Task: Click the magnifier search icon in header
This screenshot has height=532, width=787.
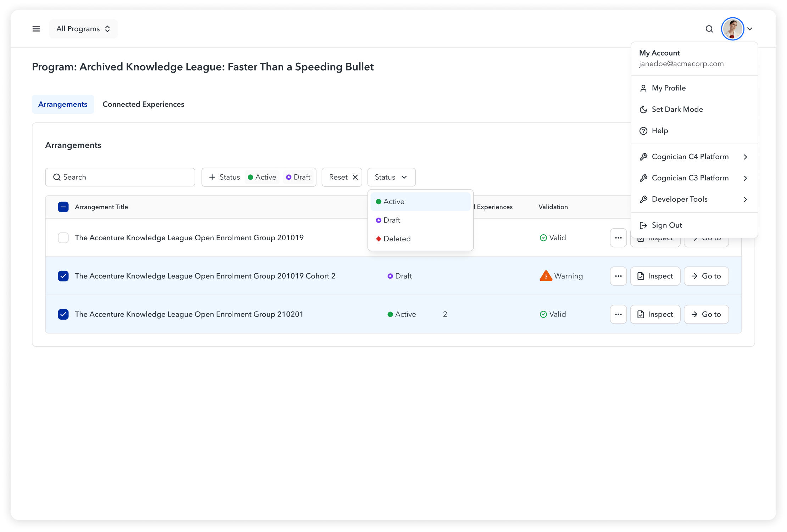Action: (x=709, y=29)
